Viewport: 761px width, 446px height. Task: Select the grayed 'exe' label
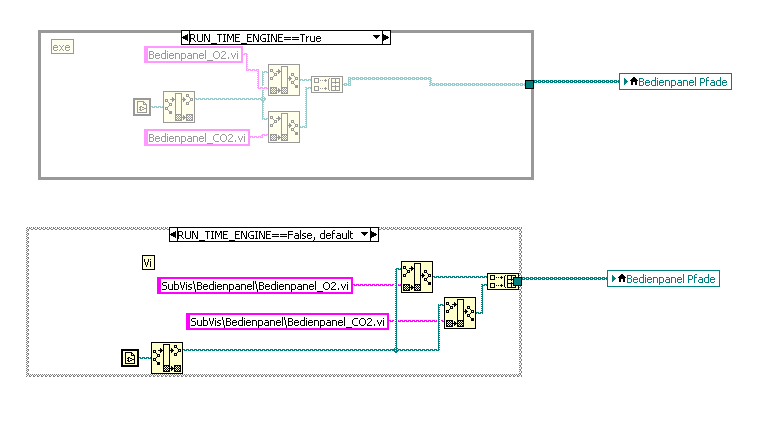pos(62,47)
